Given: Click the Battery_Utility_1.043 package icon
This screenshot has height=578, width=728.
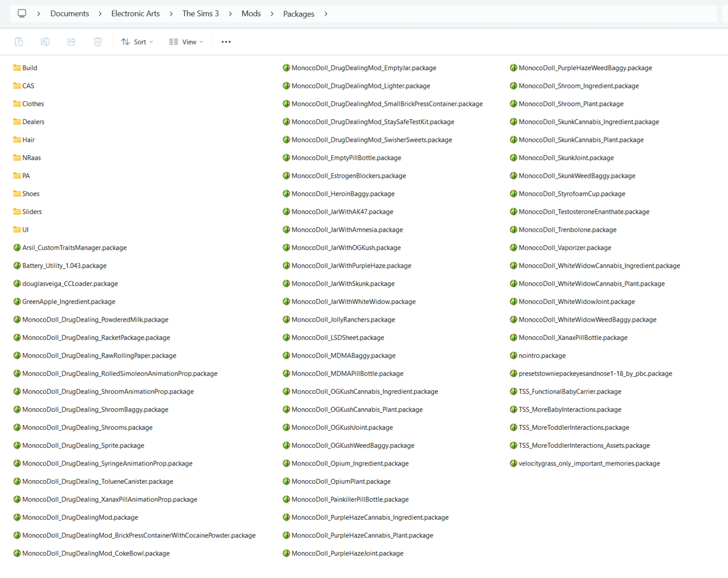Looking at the screenshot, I should pyautogui.click(x=17, y=265).
